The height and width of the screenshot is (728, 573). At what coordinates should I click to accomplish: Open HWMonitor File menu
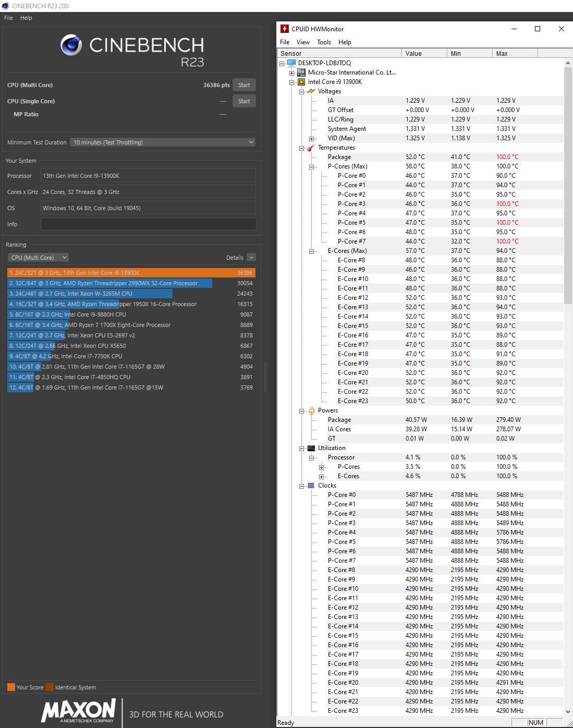tap(285, 42)
